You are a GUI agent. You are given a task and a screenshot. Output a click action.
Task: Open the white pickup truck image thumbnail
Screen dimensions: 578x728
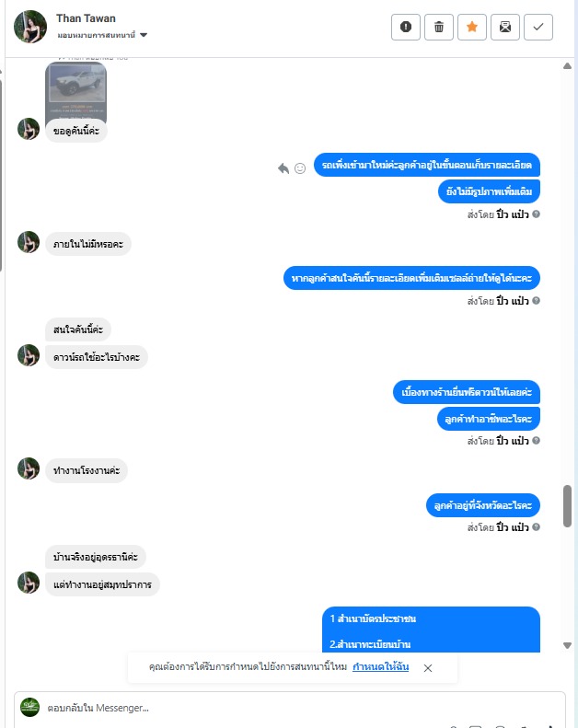[x=75, y=92]
